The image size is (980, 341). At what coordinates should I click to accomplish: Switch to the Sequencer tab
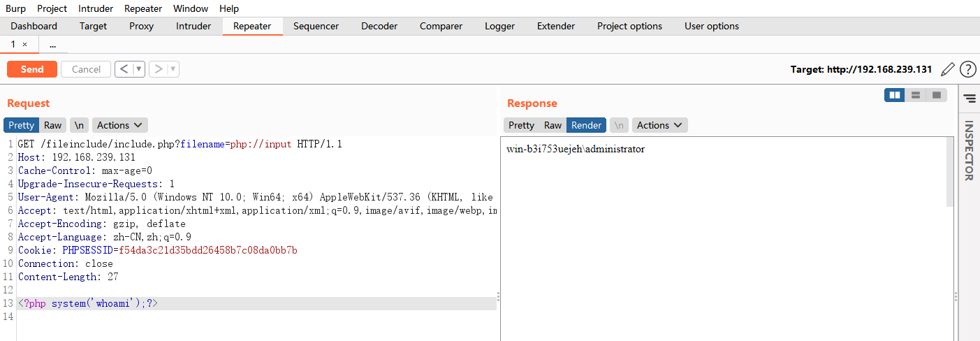point(316,26)
